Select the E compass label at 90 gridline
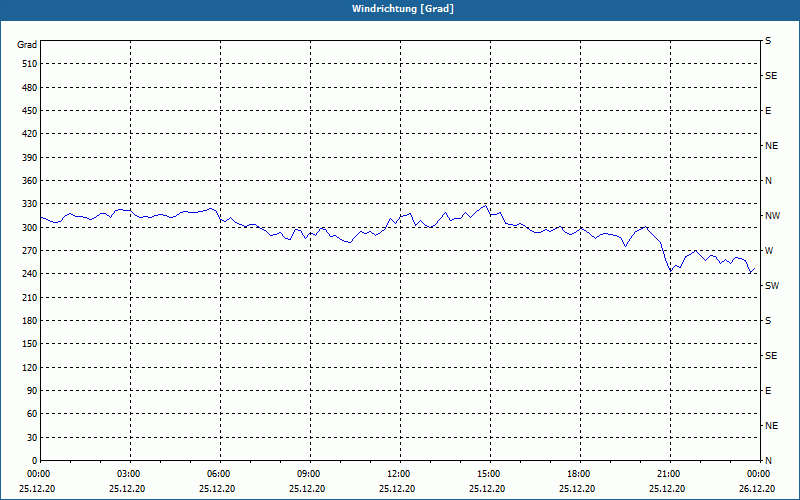 (768, 391)
